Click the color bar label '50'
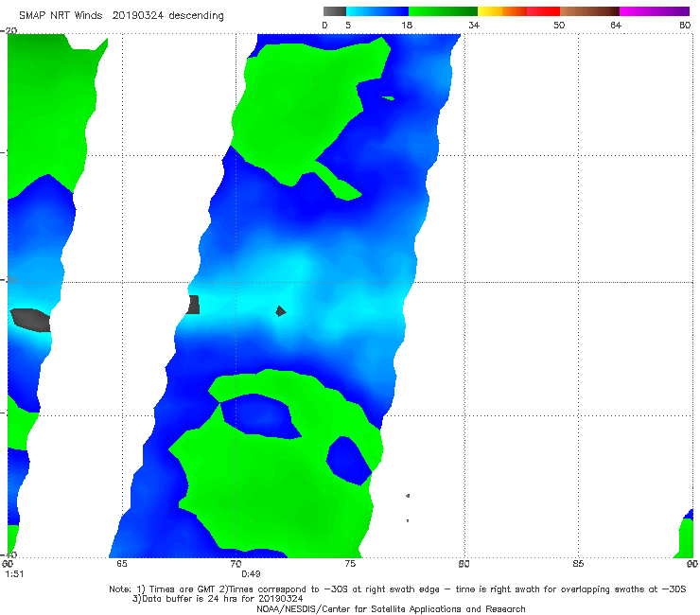 click(x=559, y=26)
